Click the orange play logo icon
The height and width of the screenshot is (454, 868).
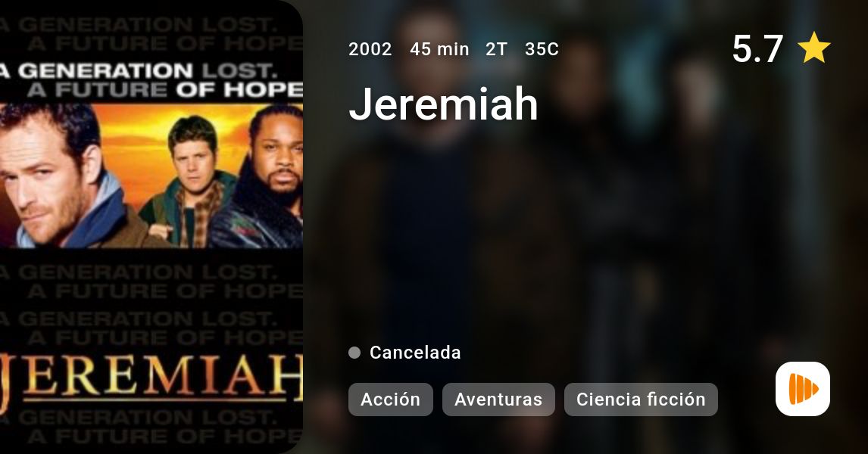pos(803,389)
